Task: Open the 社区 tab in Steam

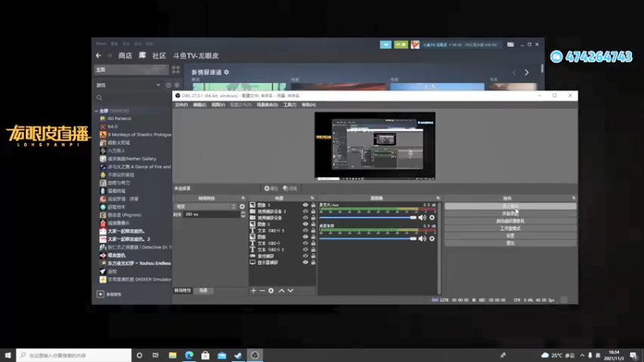Action: click(159, 56)
